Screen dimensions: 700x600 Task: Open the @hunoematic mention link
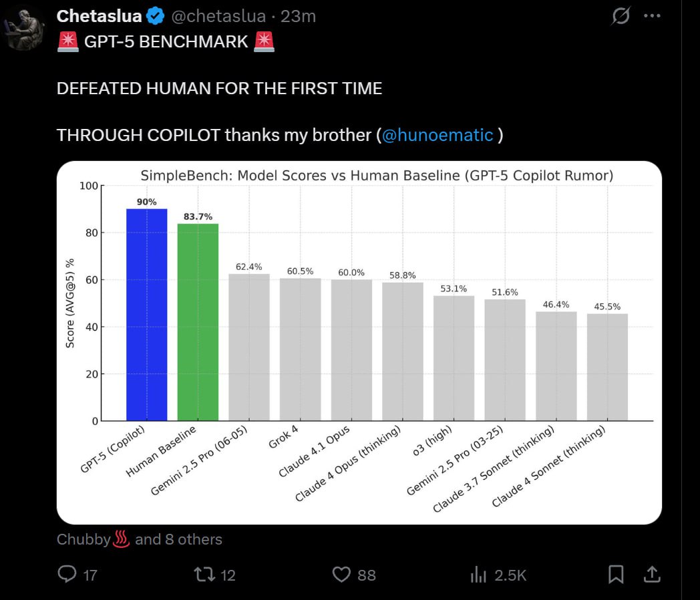click(437, 135)
